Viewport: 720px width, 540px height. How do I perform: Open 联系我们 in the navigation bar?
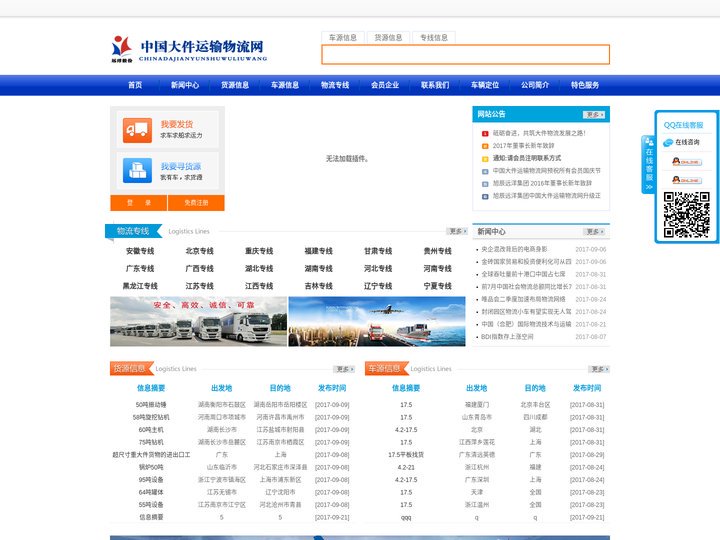click(x=435, y=85)
